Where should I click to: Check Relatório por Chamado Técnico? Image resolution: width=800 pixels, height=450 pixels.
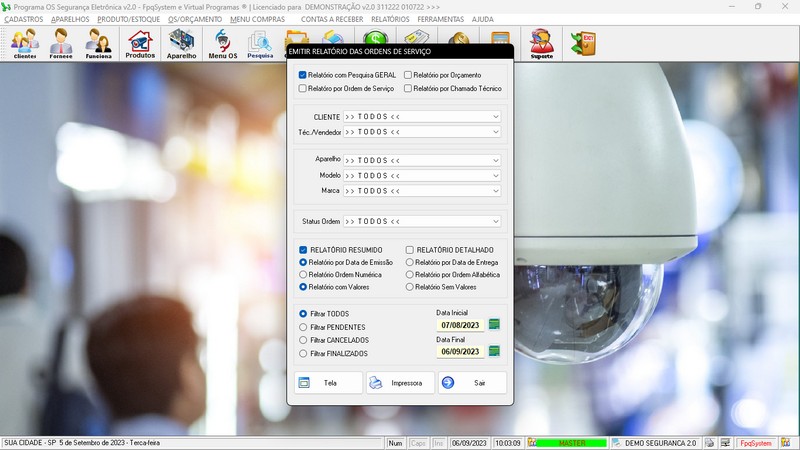point(408,88)
